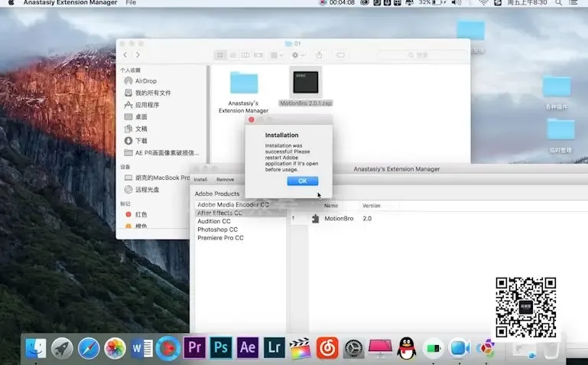
Task: Select MotionBro 2.0.1.zxp file in Finder
Action: [x=306, y=86]
